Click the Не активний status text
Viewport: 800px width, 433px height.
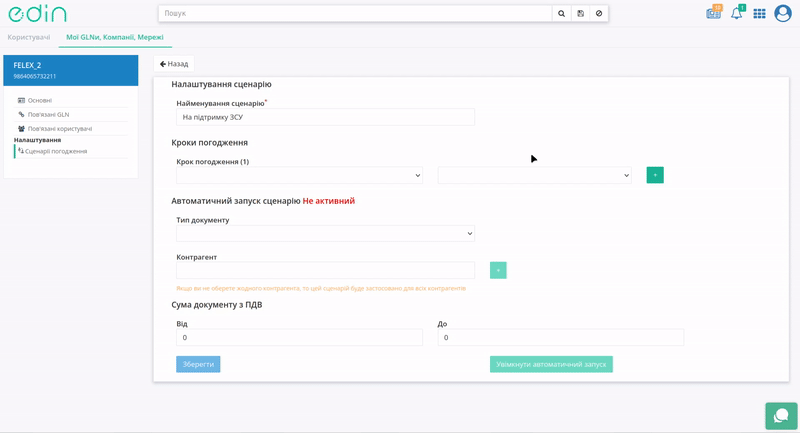(329, 201)
